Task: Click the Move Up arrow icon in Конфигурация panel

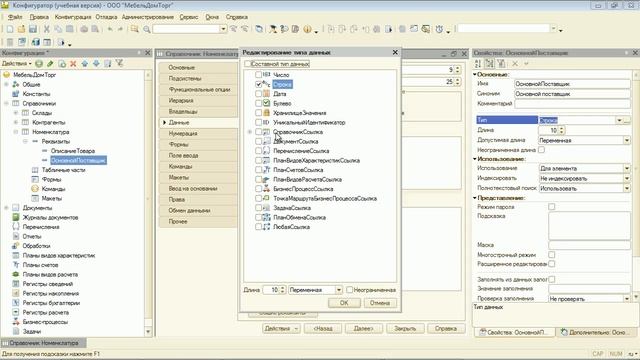Action: [x=84, y=63]
